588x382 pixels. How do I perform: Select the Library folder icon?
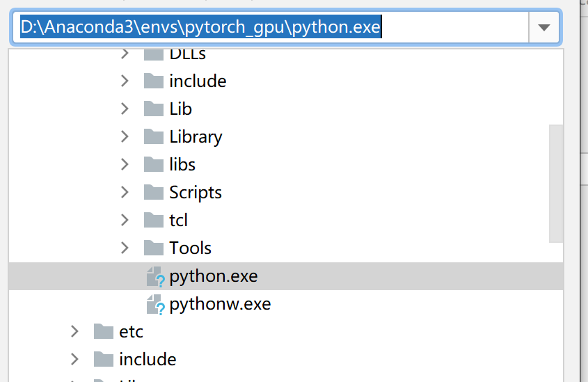[x=154, y=136]
